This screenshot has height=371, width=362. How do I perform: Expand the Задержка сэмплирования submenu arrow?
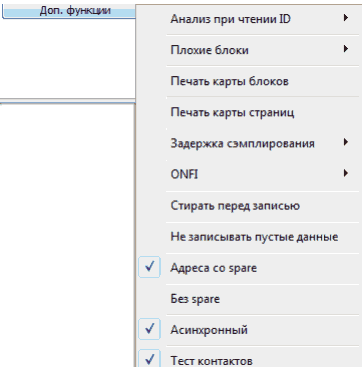coord(346,143)
